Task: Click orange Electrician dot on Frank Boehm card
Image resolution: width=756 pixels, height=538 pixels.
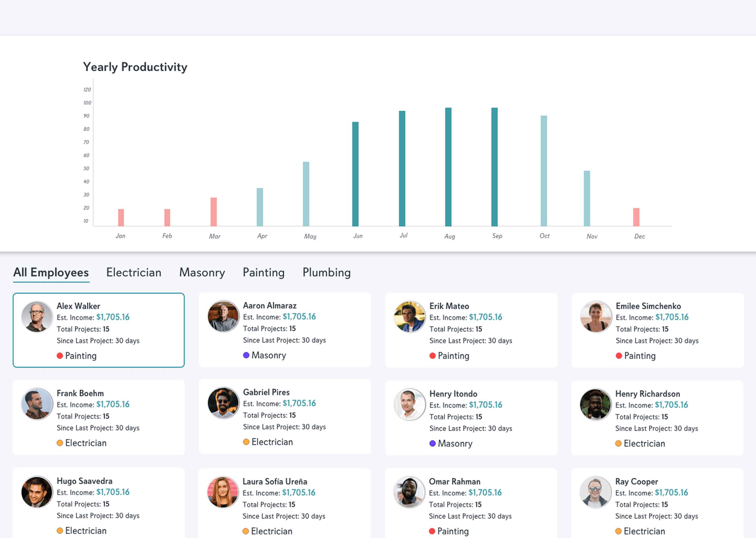Action: [x=60, y=443]
